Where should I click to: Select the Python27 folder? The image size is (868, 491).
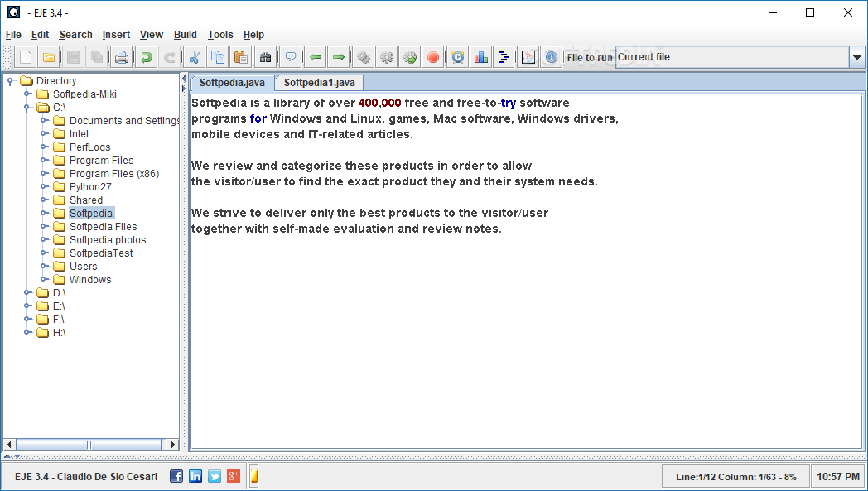point(90,187)
